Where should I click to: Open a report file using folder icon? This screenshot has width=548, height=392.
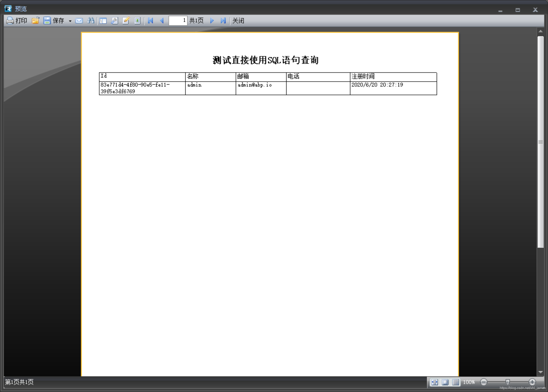pos(36,21)
